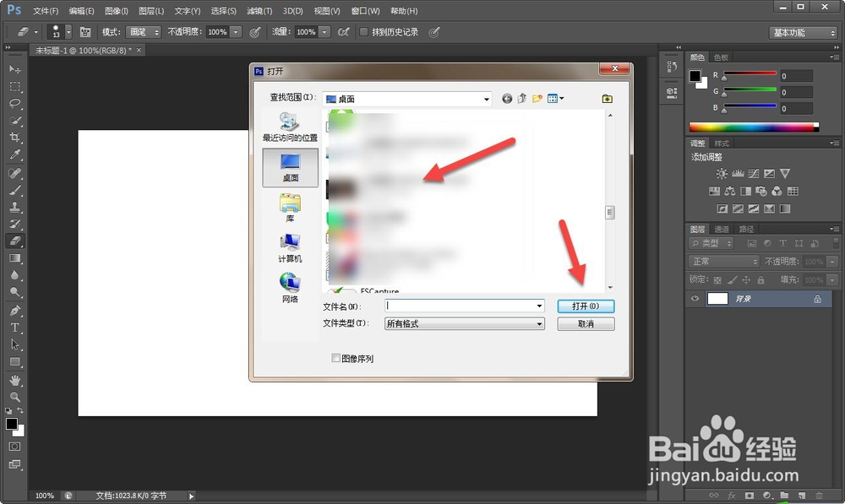Expand the 文件名 dropdown
This screenshot has height=504, width=845.
point(539,306)
